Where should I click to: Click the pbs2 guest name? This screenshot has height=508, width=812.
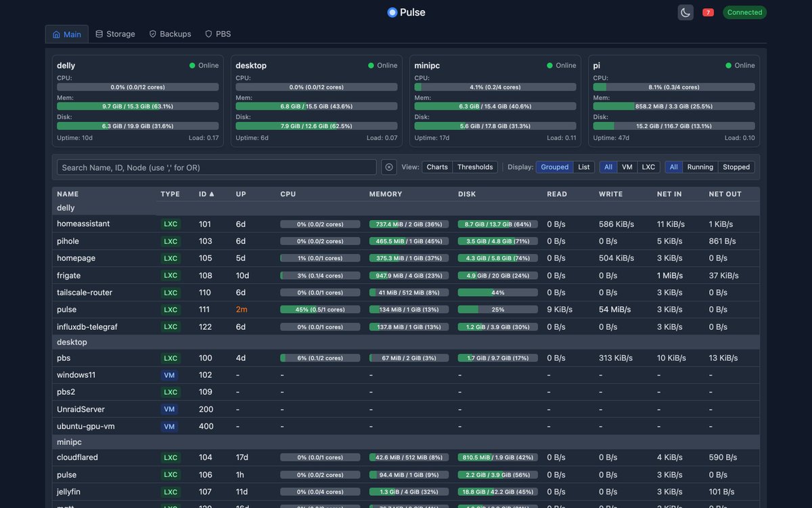point(66,392)
